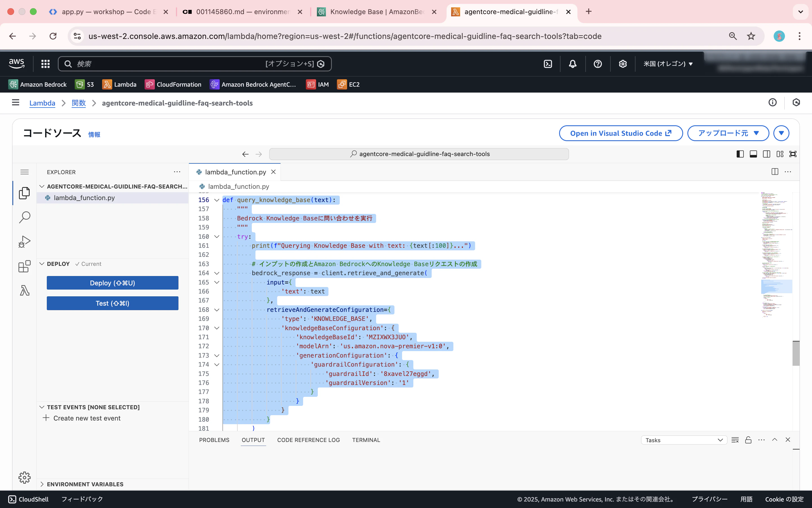Click the Test button
Screen dimensions: 812x508
click(x=112, y=303)
